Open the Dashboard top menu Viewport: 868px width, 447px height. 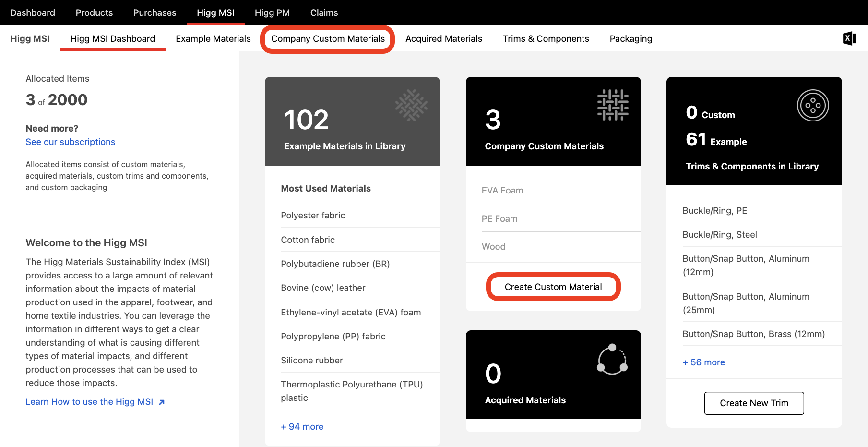point(33,12)
